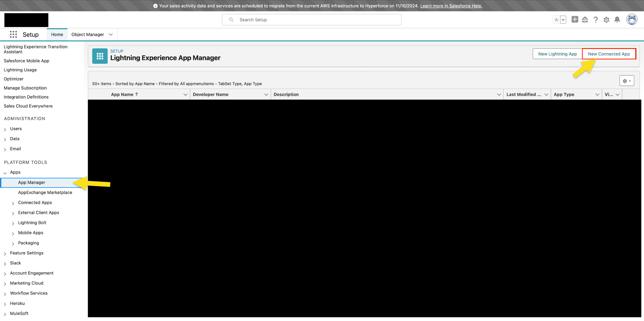Open Optimizer in sidebar
The height and width of the screenshot is (321, 644).
pyautogui.click(x=14, y=79)
